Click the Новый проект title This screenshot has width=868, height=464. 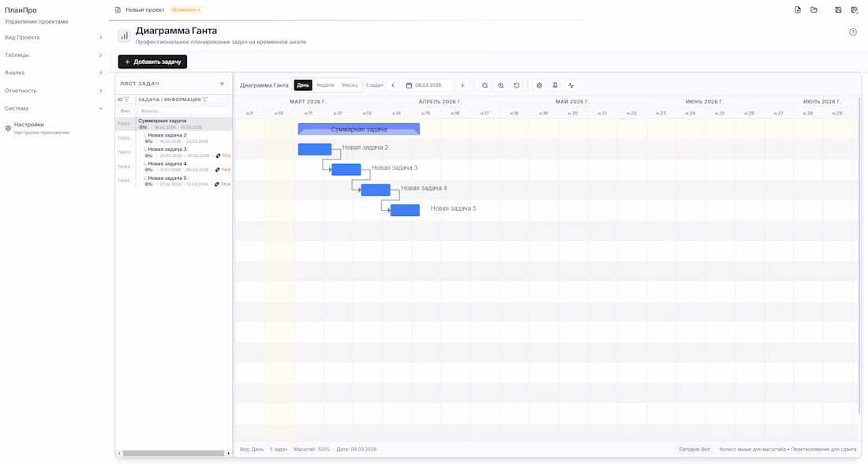click(x=145, y=10)
